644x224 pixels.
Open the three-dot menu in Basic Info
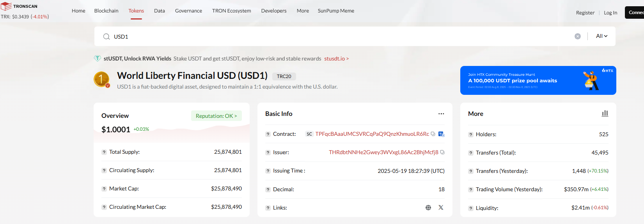(x=441, y=114)
